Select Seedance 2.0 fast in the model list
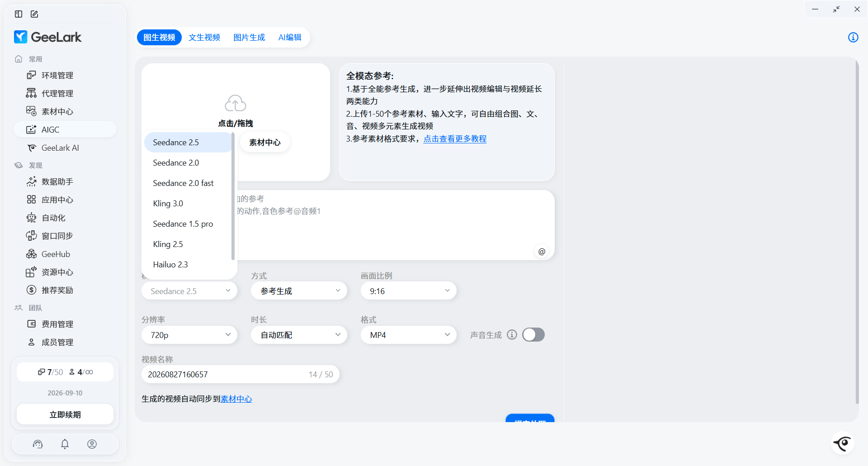Image resolution: width=868 pixels, height=466 pixels. [188, 183]
